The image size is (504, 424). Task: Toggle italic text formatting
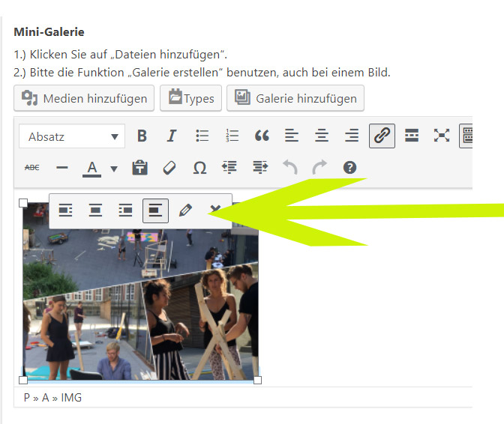pyautogui.click(x=172, y=136)
